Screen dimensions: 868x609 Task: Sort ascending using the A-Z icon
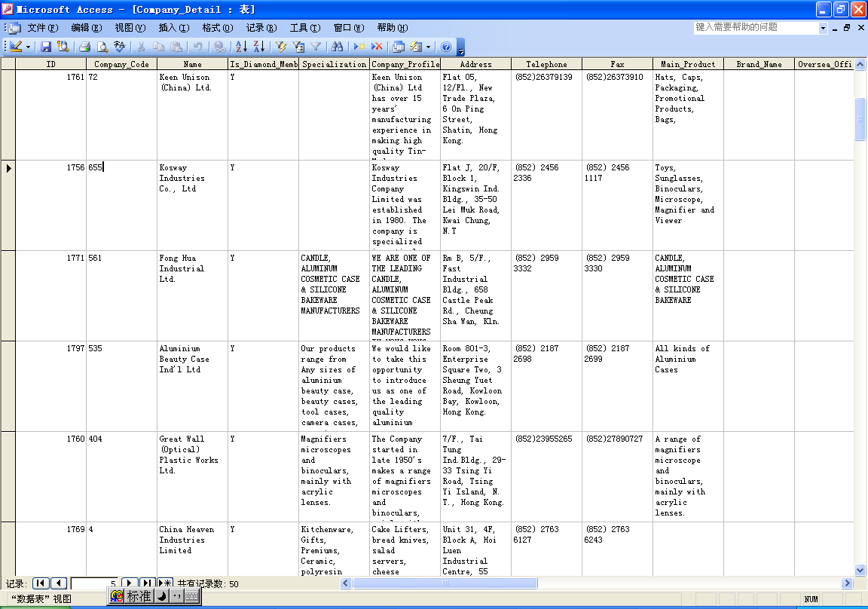click(240, 47)
